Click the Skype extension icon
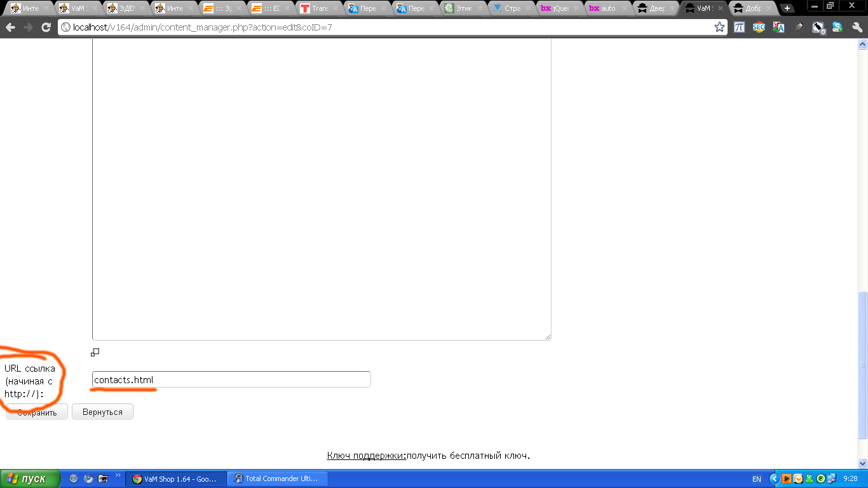This screenshot has width=868, height=488. pyautogui.click(x=837, y=27)
